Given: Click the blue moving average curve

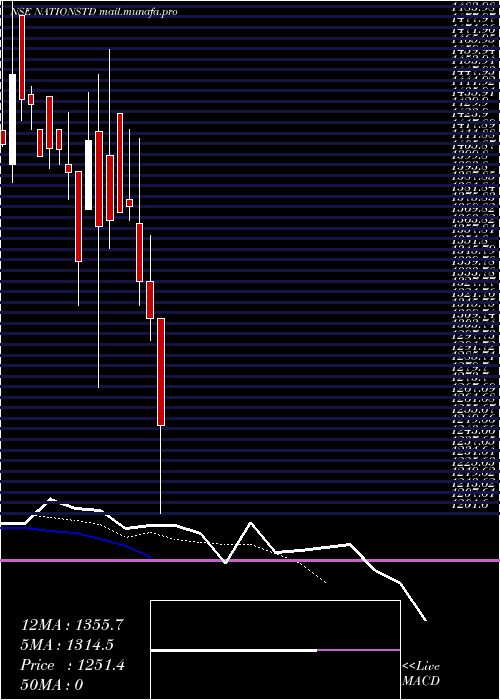Looking at the screenshot, I should coord(76,536).
